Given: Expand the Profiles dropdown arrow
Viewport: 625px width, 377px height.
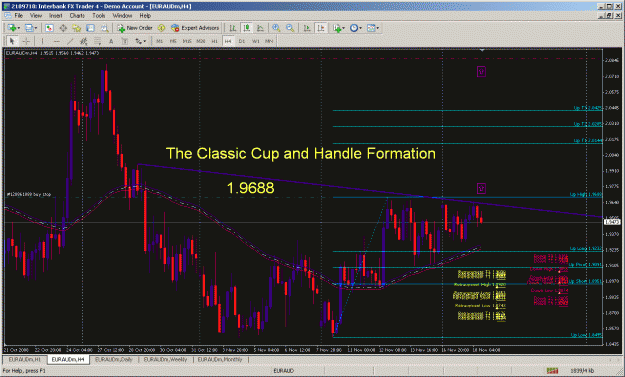Looking at the screenshot, I should coord(36,28).
